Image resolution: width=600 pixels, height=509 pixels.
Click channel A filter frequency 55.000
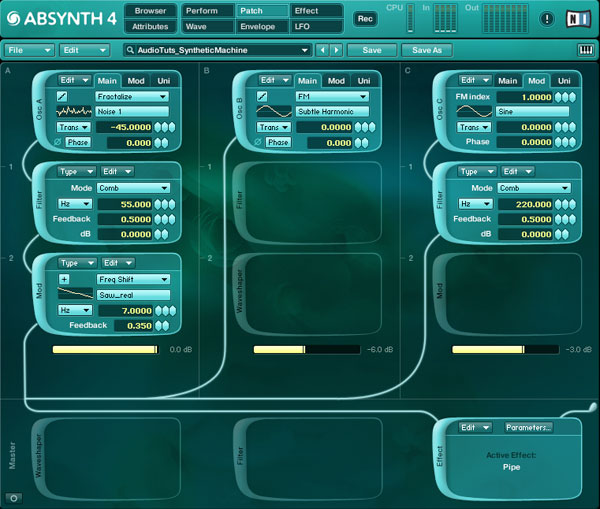(x=125, y=204)
